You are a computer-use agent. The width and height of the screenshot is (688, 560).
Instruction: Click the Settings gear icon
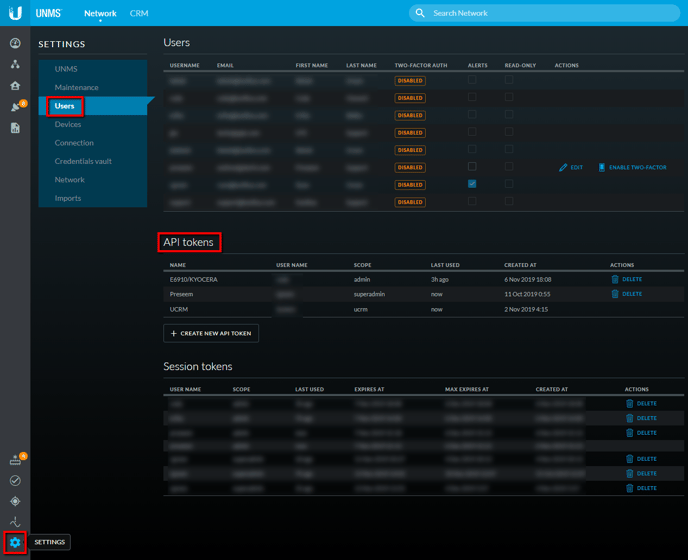tap(15, 542)
